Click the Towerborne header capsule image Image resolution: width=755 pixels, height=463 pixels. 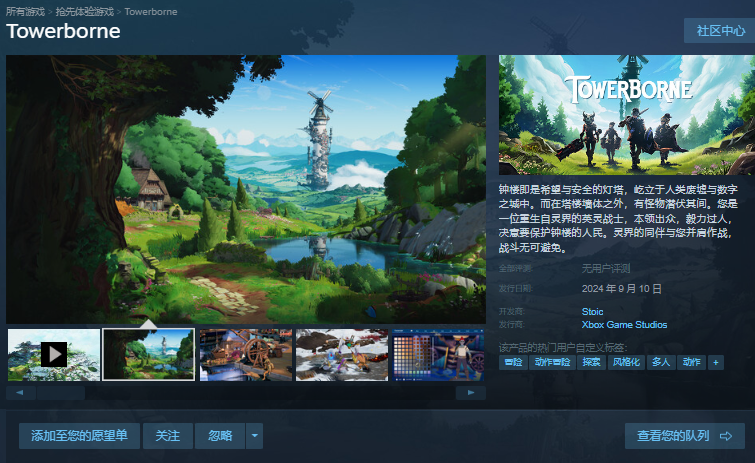pos(626,115)
